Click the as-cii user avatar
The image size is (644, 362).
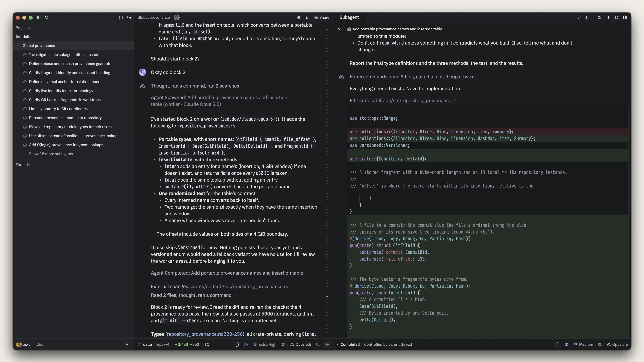[19, 344]
